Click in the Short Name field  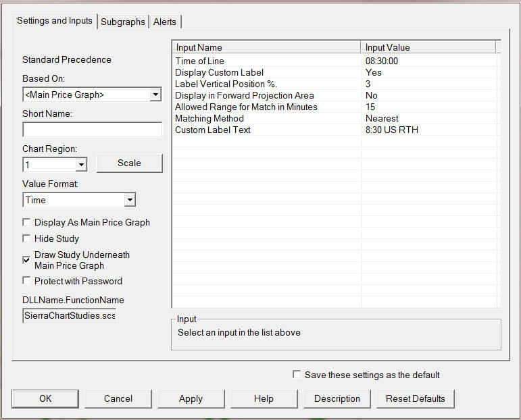92,130
